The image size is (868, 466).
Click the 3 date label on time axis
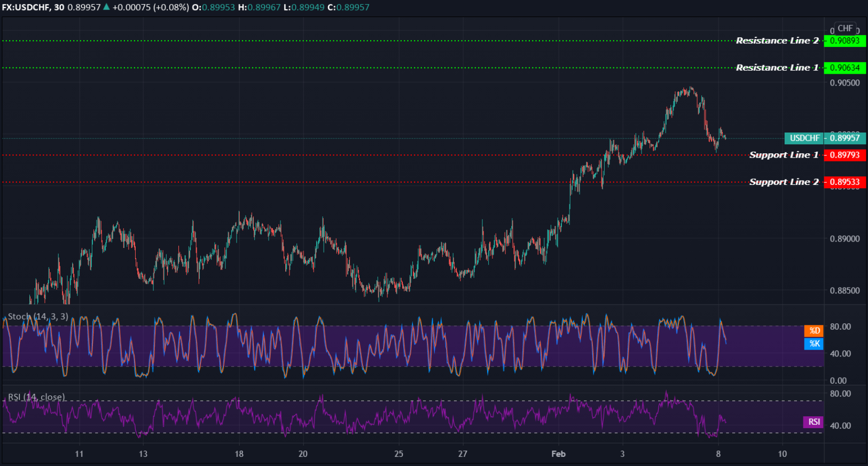point(622,454)
